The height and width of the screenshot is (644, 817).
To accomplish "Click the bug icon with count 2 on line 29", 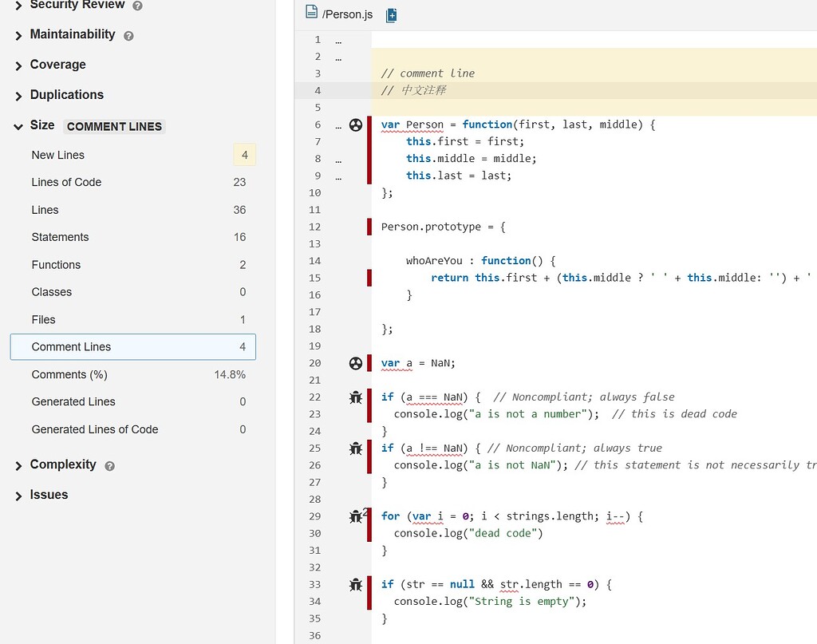I will 356,516.
